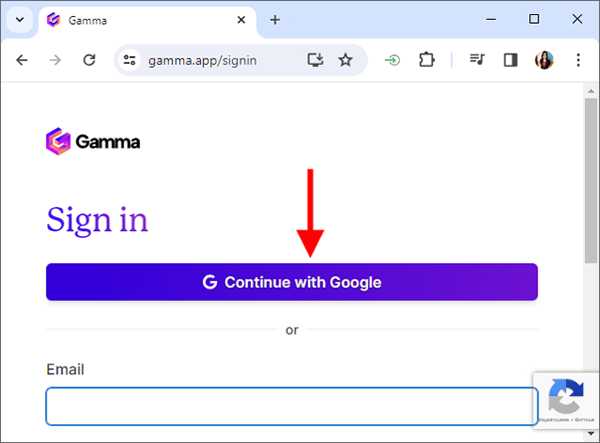This screenshot has height=443, width=600.
Task: Click the vertical scrollbar thumb
Action: 591,181
